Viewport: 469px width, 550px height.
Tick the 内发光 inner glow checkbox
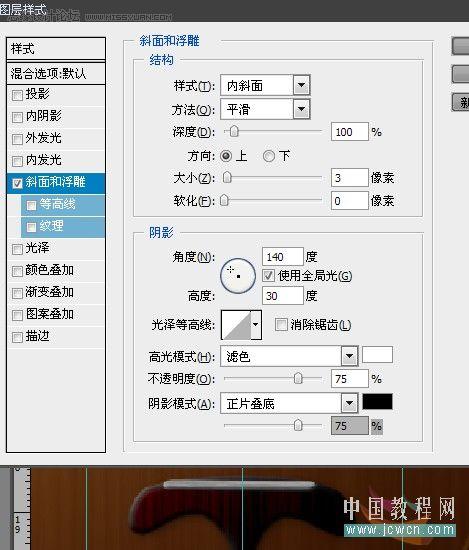point(17,161)
